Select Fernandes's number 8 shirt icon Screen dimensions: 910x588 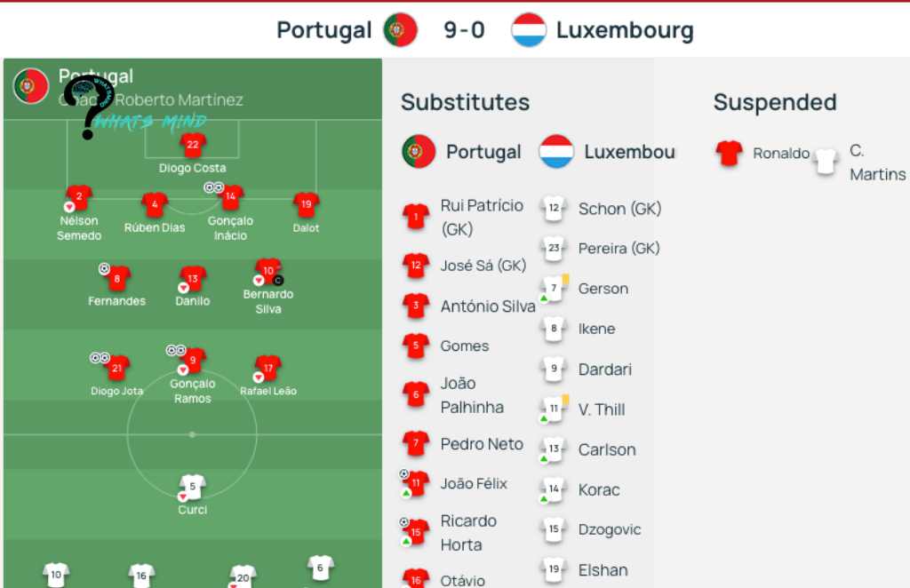click(117, 279)
